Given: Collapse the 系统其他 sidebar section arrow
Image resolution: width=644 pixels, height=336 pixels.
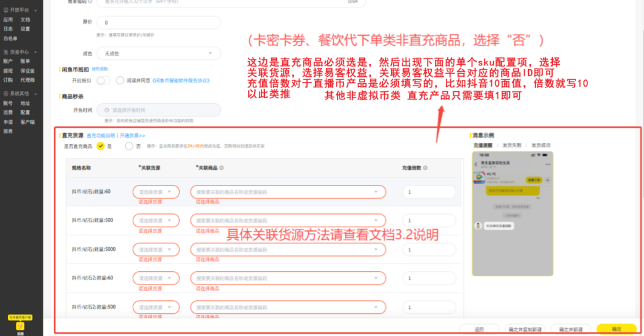Looking at the screenshot, I should click(36, 94).
